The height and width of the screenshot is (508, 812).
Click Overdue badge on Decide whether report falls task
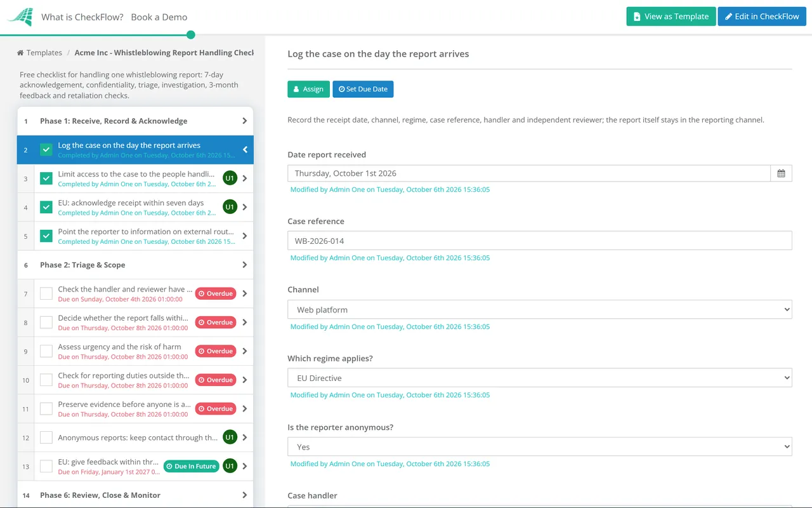(216, 323)
